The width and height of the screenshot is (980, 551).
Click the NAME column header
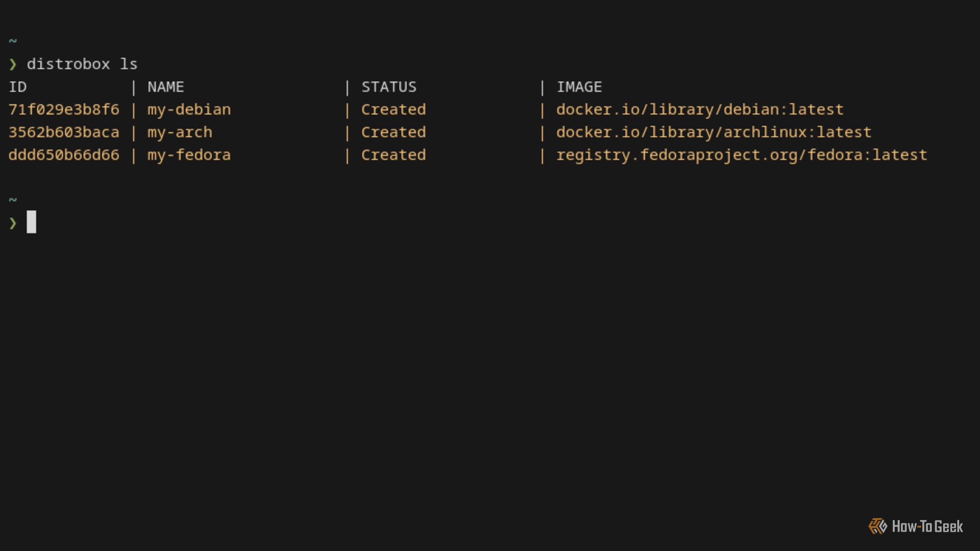point(166,87)
